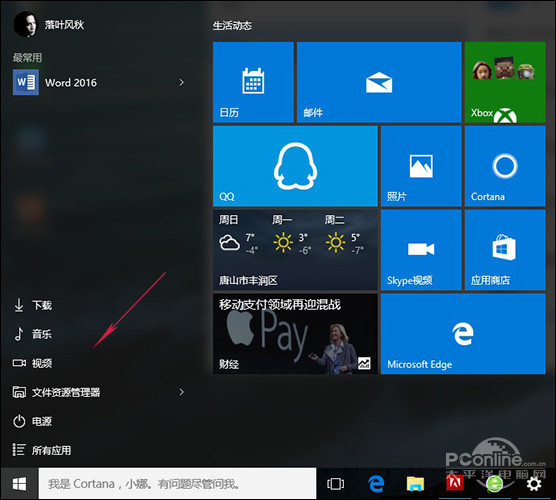This screenshot has width=556, height=500.
Task: Open the Skype视频 tile
Action: 421,250
